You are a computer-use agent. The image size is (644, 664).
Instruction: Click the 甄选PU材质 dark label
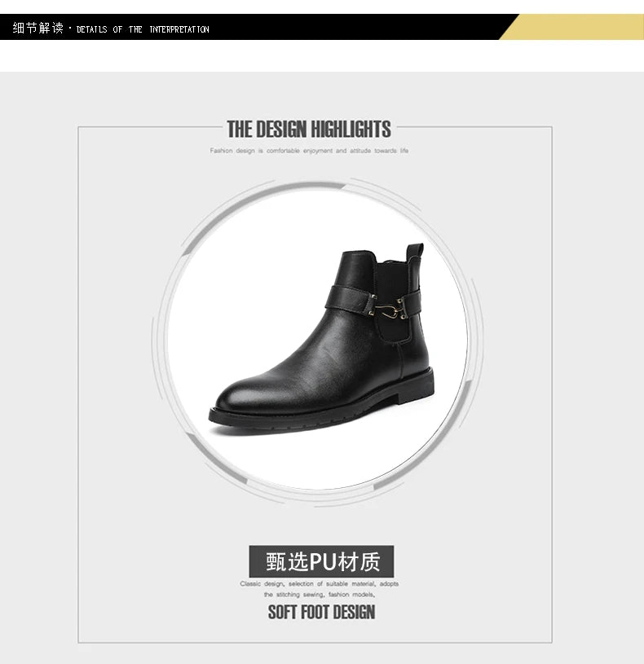coord(321,561)
